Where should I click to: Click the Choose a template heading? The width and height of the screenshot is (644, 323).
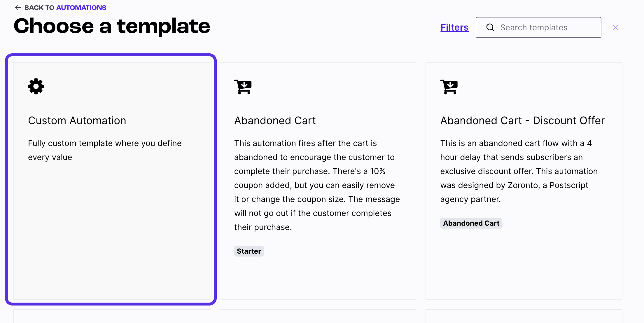point(112,26)
